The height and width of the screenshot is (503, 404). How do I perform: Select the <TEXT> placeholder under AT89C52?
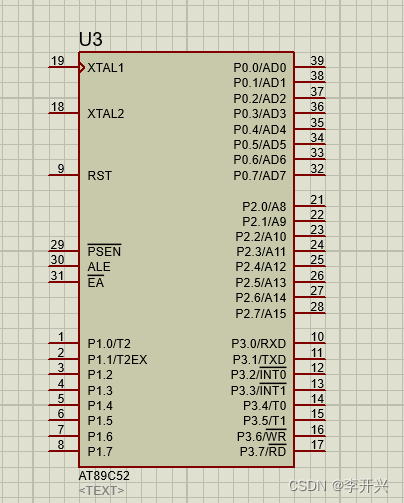click(x=101, y=491)
